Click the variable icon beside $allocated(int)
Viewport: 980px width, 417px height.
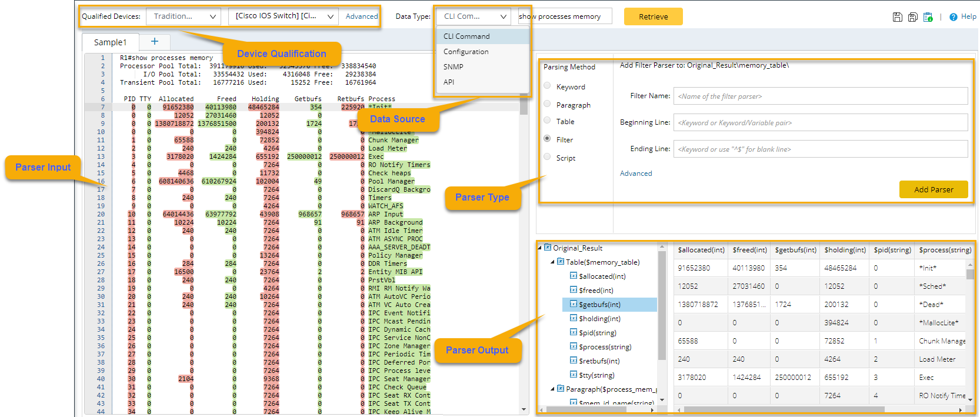pos(573,276)
